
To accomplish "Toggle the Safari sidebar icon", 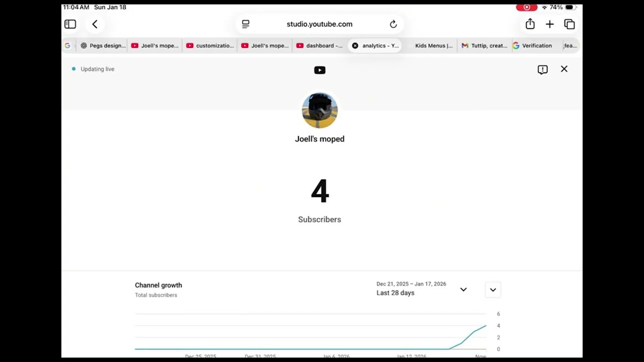I will (x=70, y=24).
